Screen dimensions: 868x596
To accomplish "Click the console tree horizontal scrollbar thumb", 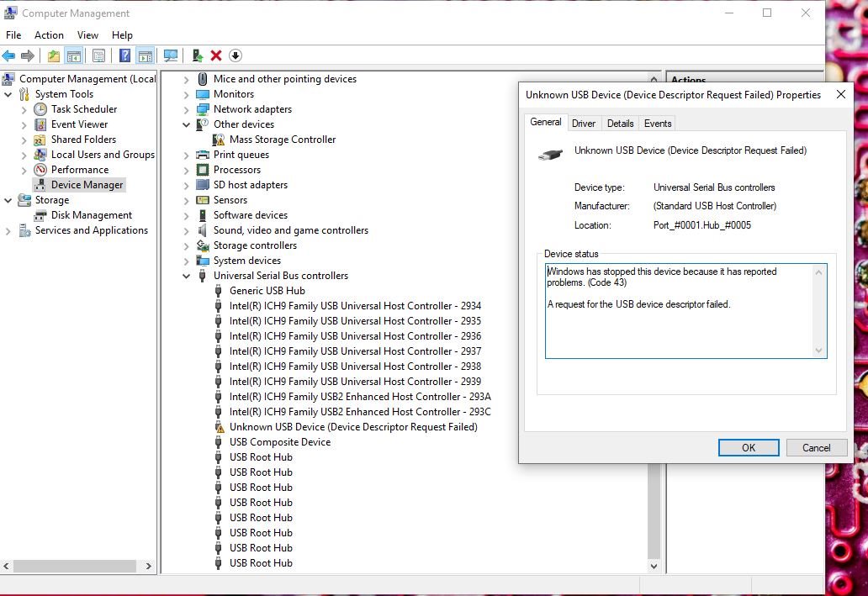I will coord(75,566).
